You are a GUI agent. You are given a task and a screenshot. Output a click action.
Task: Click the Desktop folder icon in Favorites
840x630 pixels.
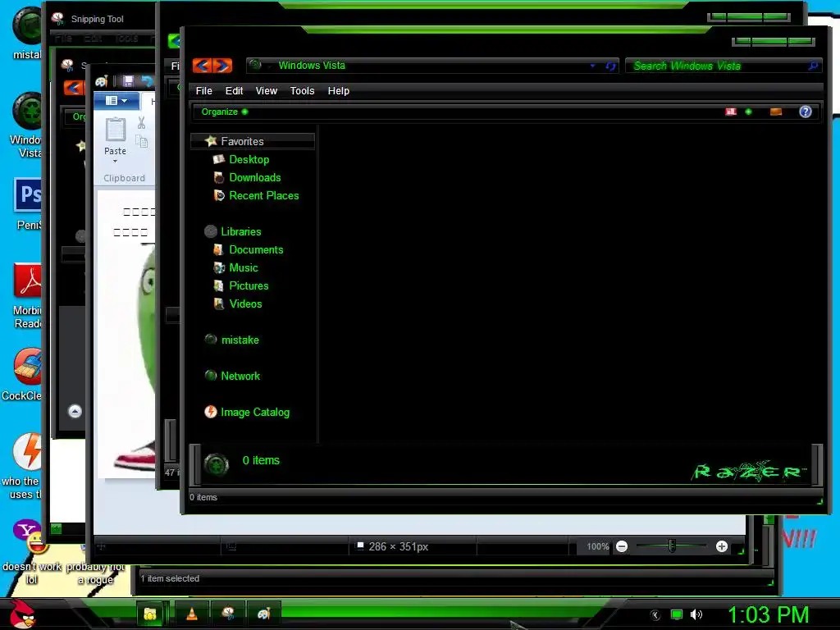click(218, 159)
